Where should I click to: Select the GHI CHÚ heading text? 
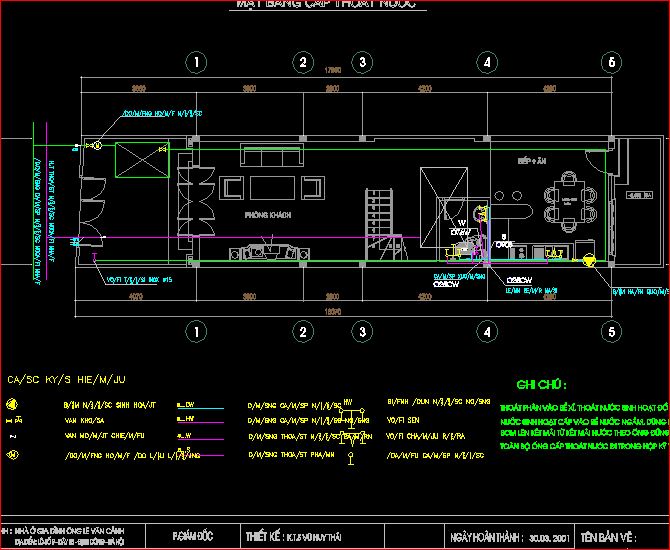click(541, 385)
